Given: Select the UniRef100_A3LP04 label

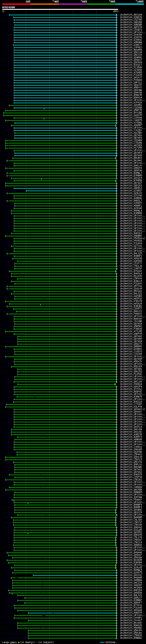Looking at the screenshot, I should pyautogui.click(x=131, y=407).
